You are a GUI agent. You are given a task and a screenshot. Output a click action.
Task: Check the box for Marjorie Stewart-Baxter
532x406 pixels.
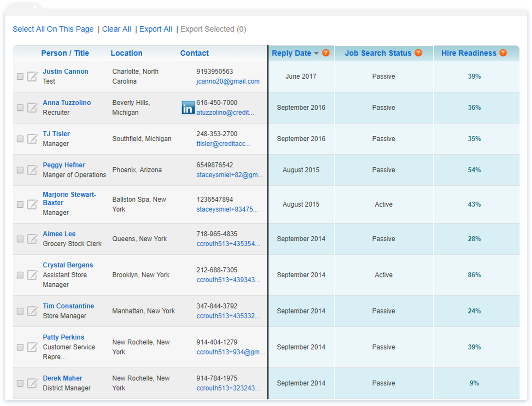click(x=20, y=204)
